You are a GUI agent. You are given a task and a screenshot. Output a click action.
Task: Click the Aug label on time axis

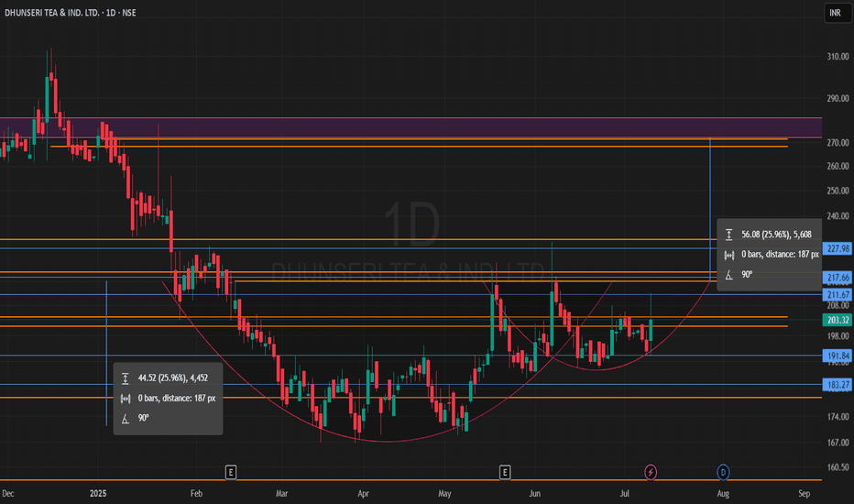pyautogui.click(x=723, y=493)
